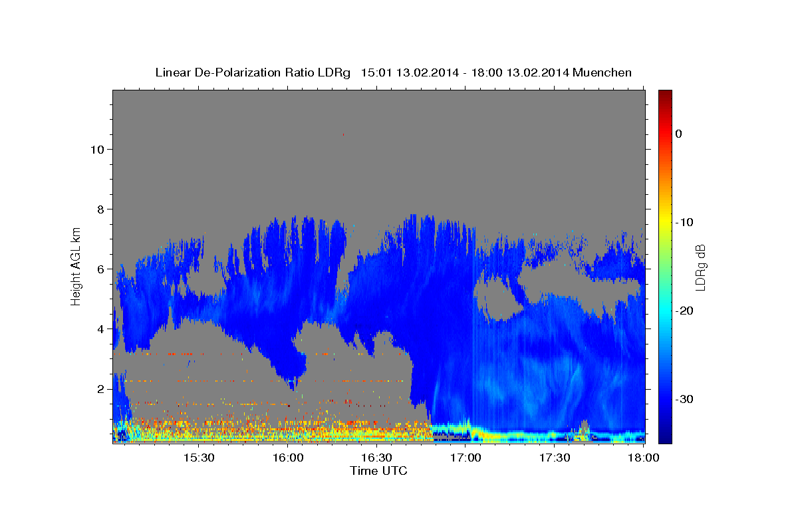Click the height tick label '6'

click(x=100, y=269)
